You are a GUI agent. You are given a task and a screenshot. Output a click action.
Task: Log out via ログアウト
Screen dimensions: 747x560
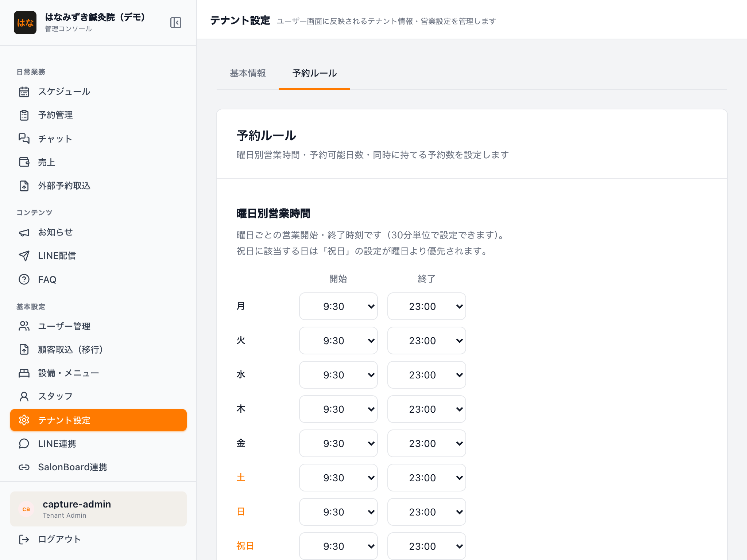[x=98, y=539]
